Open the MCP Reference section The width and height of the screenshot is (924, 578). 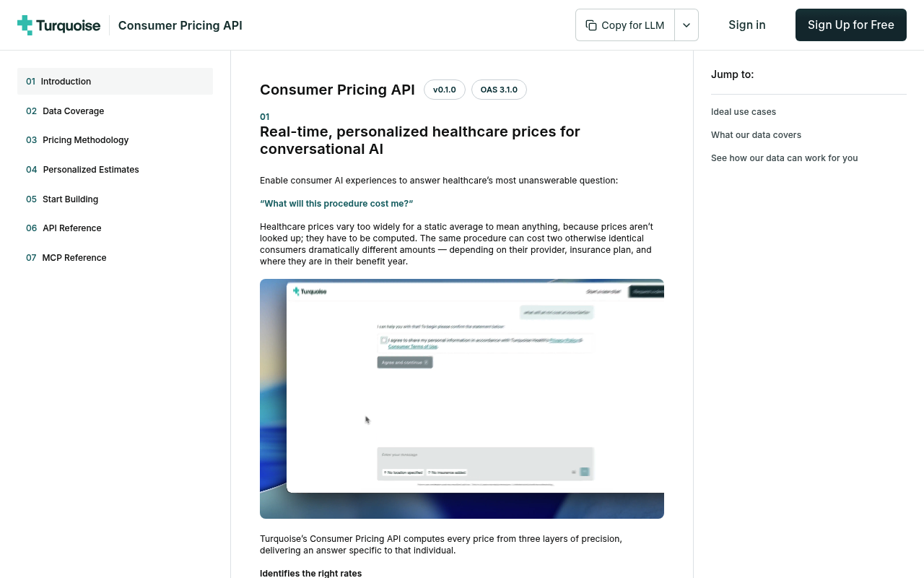tap(115, 258)
